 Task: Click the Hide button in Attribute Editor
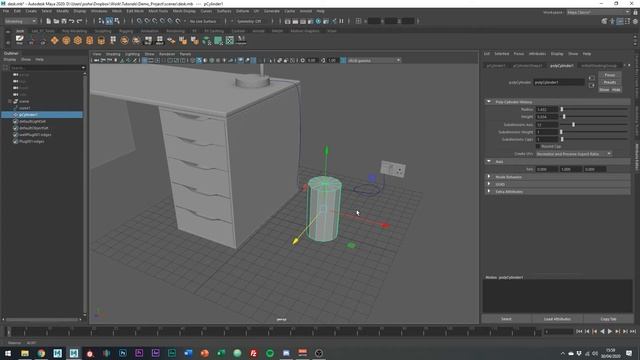[616, 89]
